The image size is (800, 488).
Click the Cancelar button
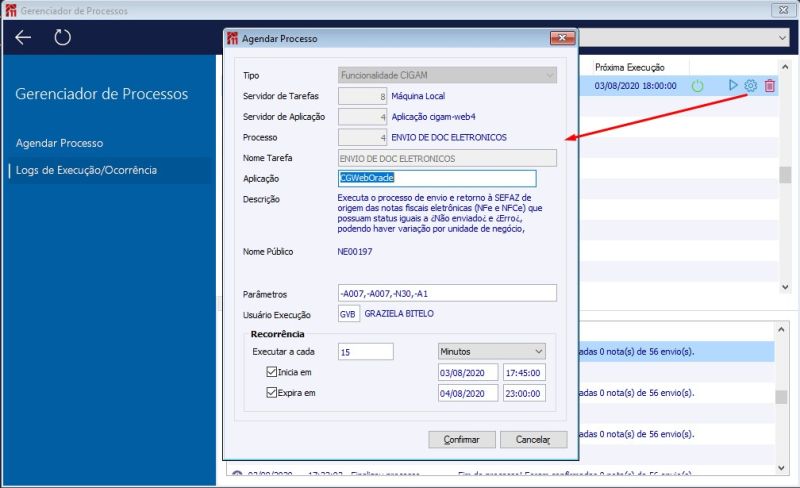tap(533, 440)
